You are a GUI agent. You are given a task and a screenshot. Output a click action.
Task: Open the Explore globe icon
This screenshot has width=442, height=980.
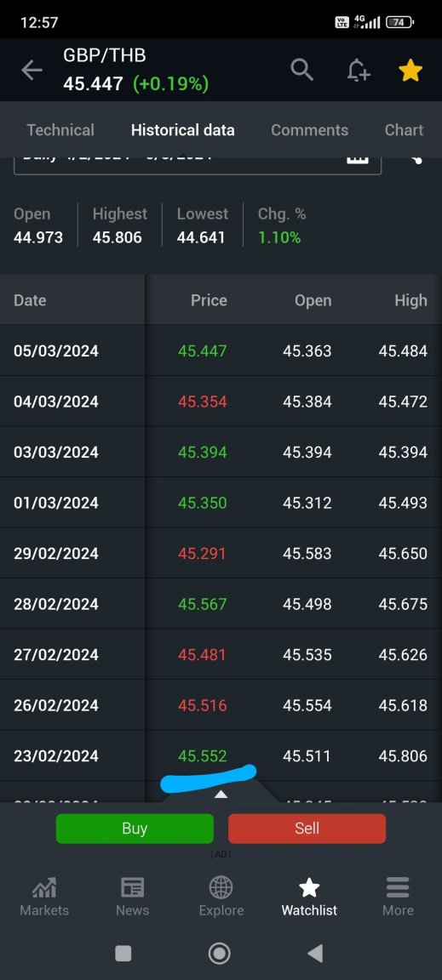[221, 887]
